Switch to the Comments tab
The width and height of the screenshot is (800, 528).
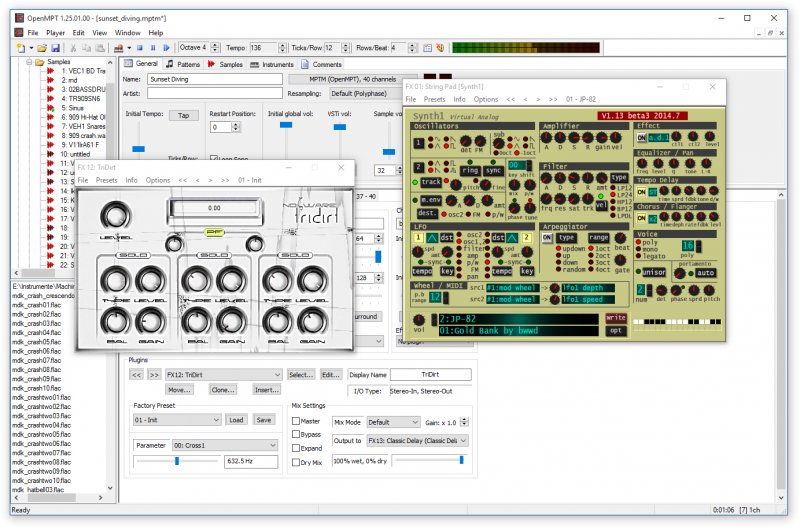click(321, 64)
